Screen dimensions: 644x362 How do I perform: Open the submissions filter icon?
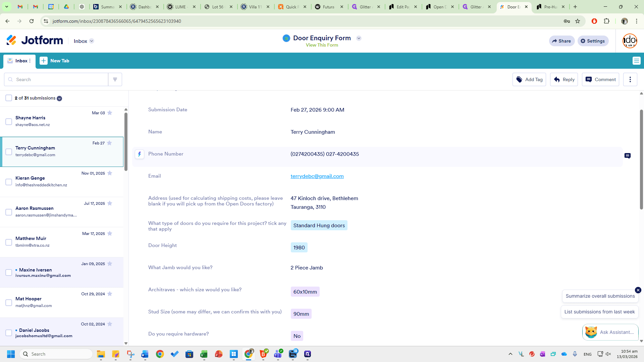115,79
